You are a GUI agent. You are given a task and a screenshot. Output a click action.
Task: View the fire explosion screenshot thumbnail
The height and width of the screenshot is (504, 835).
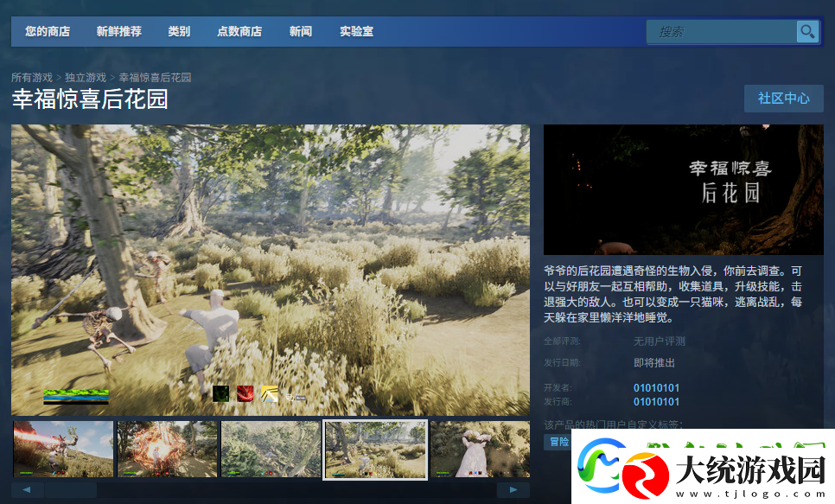tap(167, 450)
